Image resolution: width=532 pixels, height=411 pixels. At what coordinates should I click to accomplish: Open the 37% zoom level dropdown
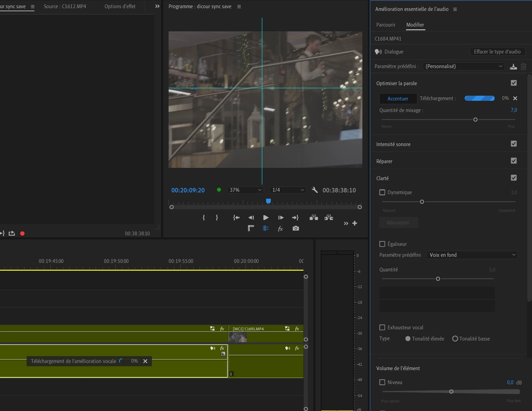coord(245,190)
